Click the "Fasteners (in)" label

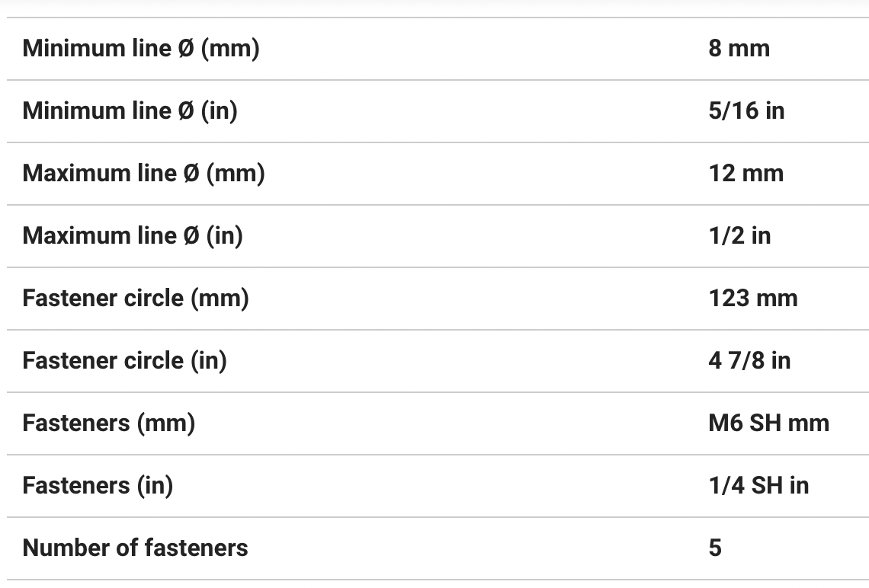click(x=98, y=486)
